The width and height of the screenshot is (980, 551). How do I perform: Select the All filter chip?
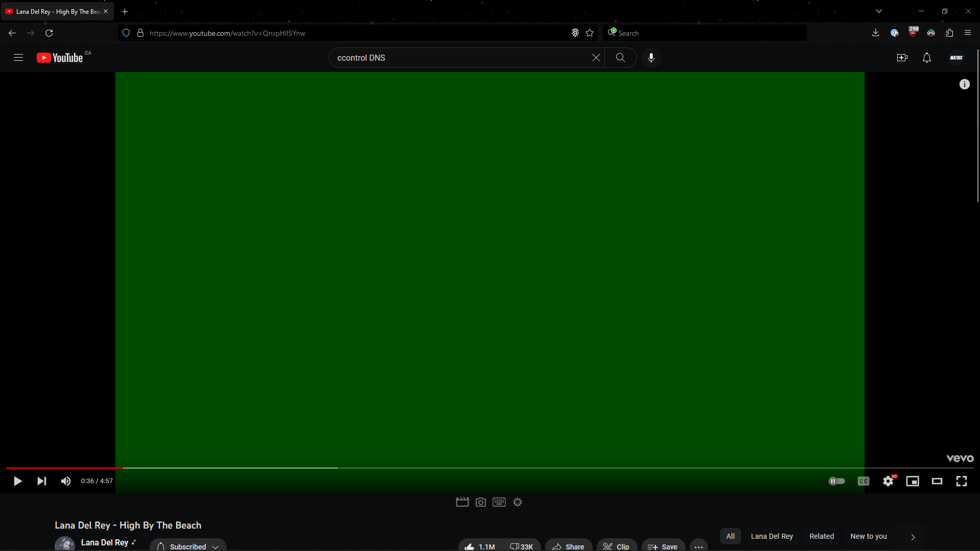(730, 536)
